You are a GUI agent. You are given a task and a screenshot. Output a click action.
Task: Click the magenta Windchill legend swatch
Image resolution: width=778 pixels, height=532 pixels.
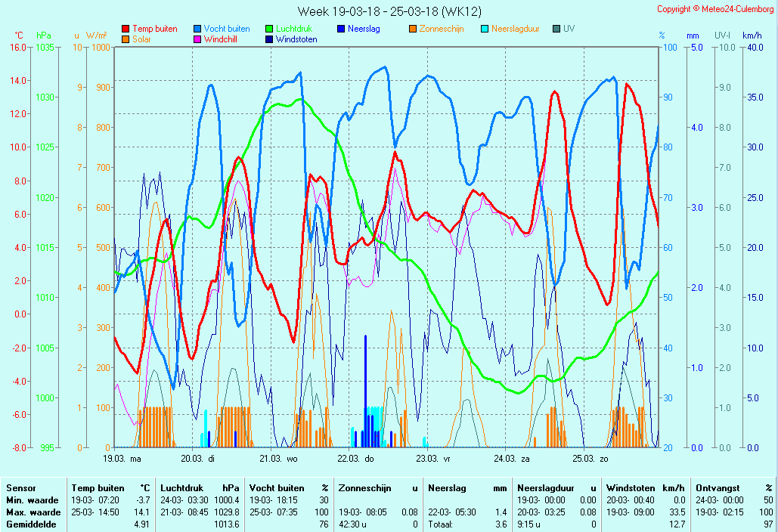197,39
